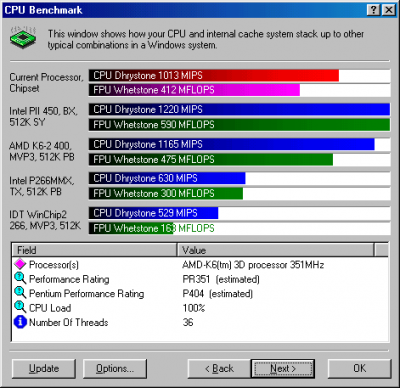The width and height of the screenshot is (400, 388).
Task: Click the 'AMD K6-2 400, MVP3, 512K PB' label
Action: pyautogui.click(x=42, y=151)
